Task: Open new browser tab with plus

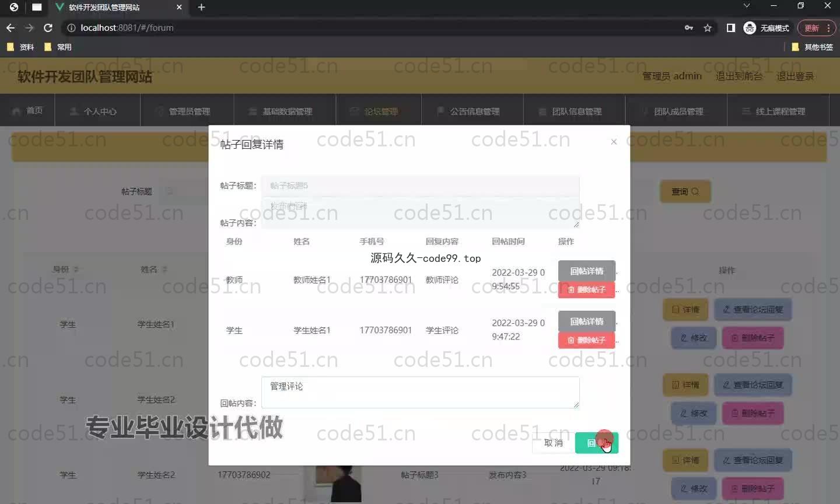Action: [x=201, y=7]
